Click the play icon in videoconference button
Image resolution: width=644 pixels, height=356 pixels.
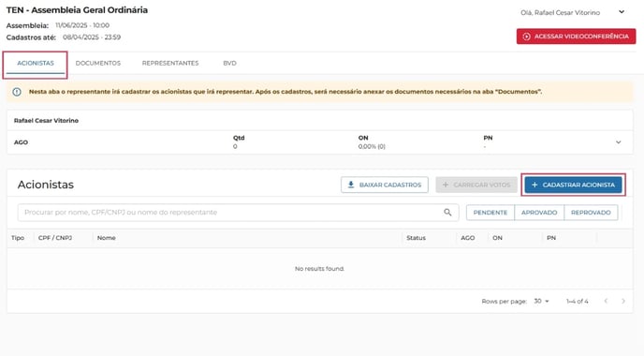[x=526, y=37]
